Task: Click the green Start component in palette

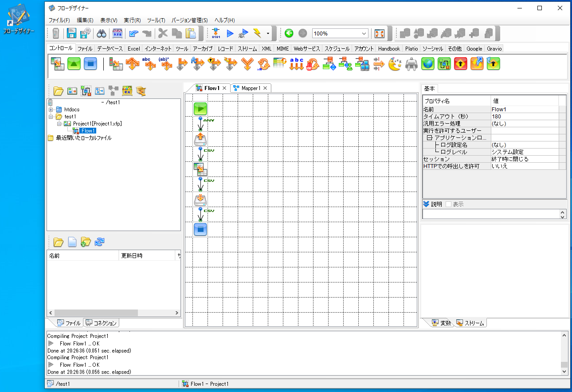Action: [74, 63]
